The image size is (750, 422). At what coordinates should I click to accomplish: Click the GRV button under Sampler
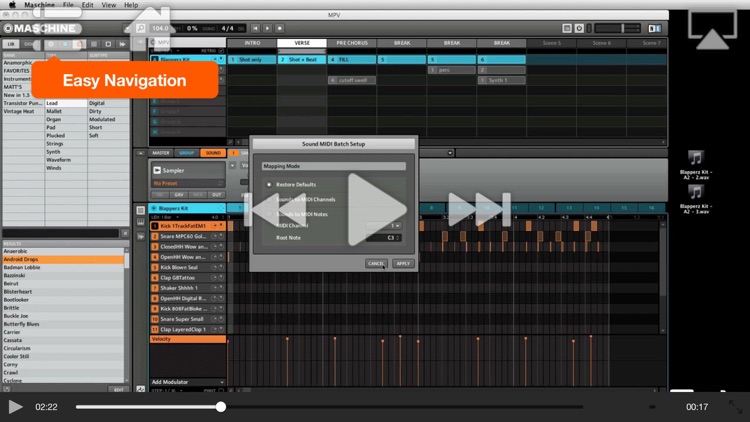point(178,195)
